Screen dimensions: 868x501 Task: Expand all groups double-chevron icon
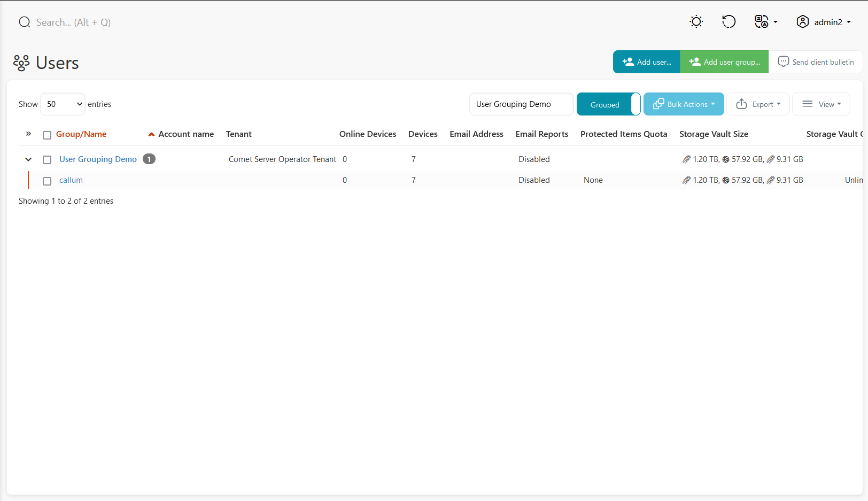coord(28,134)
